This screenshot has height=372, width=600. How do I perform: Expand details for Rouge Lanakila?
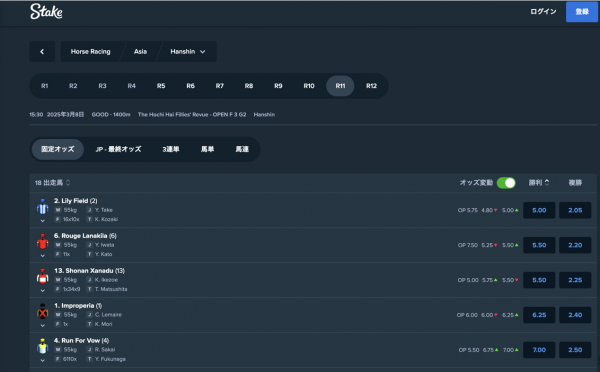coord(42,256)
